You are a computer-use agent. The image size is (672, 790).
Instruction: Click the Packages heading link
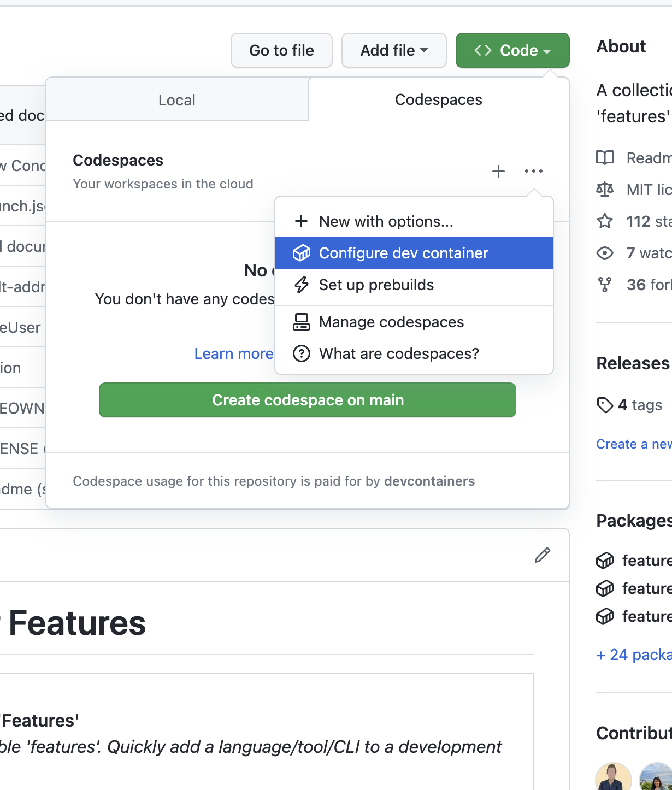(x=634, y=521)
